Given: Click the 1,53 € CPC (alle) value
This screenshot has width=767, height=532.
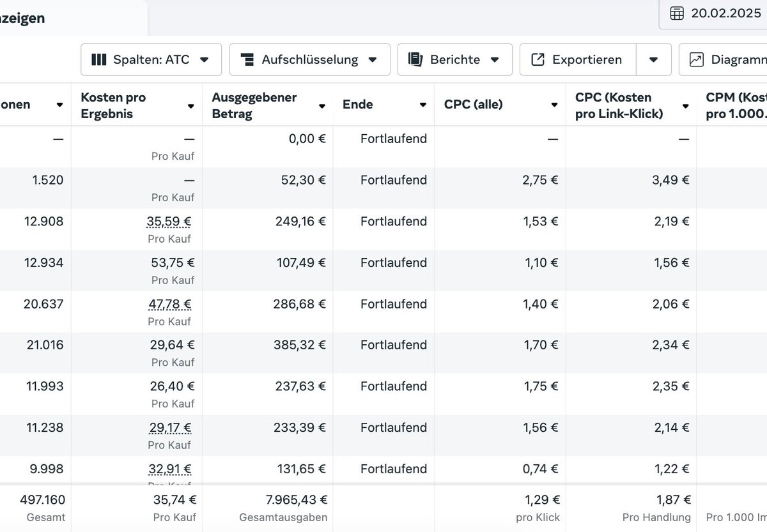Looking at the screenshot, I should pyautogui.click(x=541, y=221).
